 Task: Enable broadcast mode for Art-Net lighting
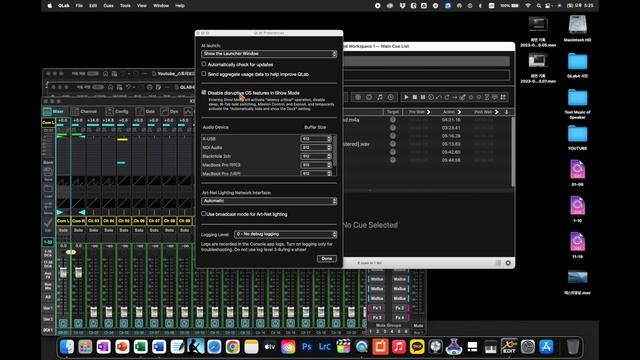[x=204, y=213]
